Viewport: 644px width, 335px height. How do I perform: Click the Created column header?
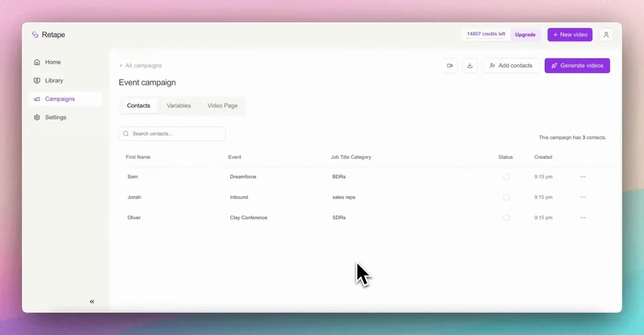(x=543, y=157)
